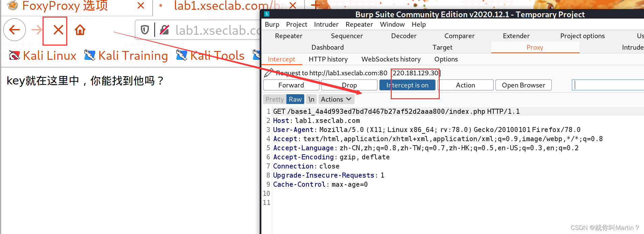Click Firefox forward arrow button
Image resolution: width=644 pixels, height=234 pixels.
point(36,30)
